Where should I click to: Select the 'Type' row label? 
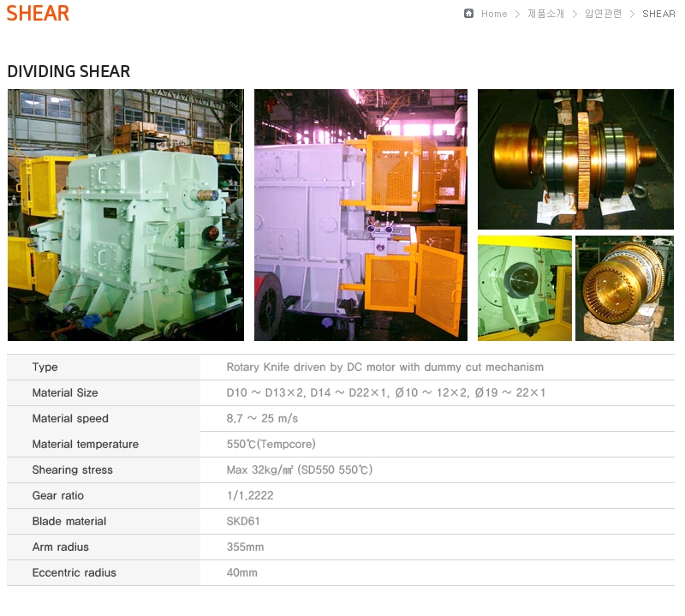click(x=45, y=368)
